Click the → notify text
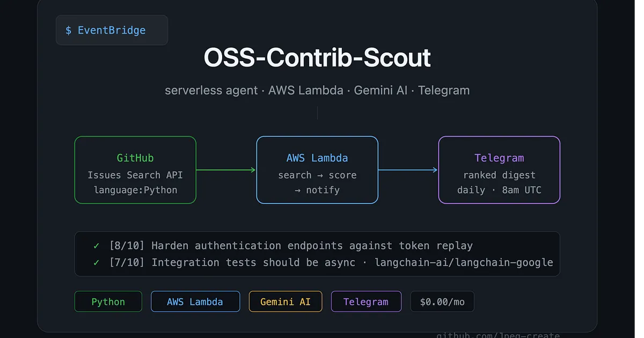 [317, 190]
